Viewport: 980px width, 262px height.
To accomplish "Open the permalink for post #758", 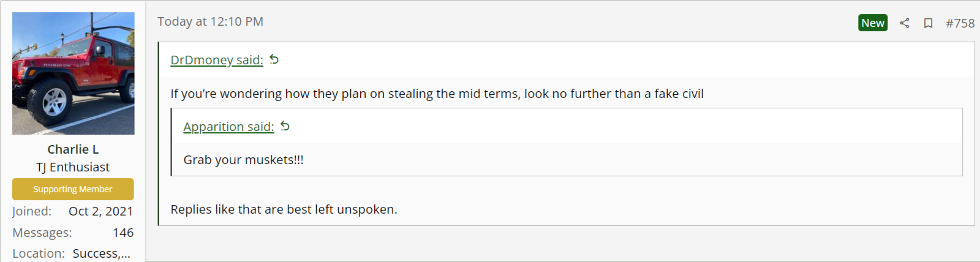I will tap(960, 23).
